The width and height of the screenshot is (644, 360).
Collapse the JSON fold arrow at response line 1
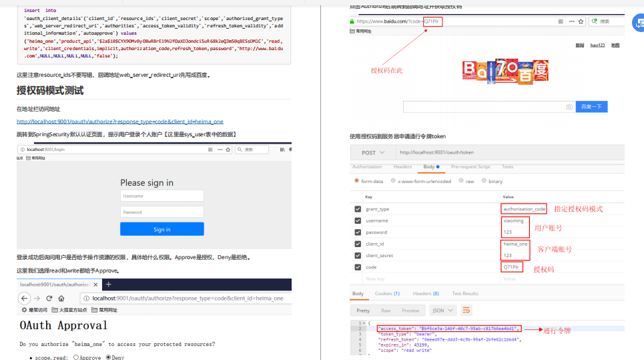364,323
